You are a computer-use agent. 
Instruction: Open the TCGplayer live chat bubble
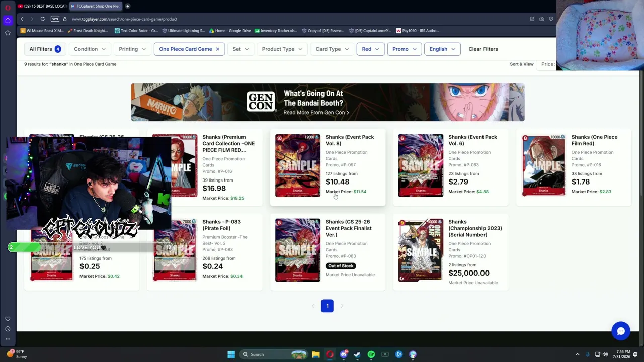point(621,331)
